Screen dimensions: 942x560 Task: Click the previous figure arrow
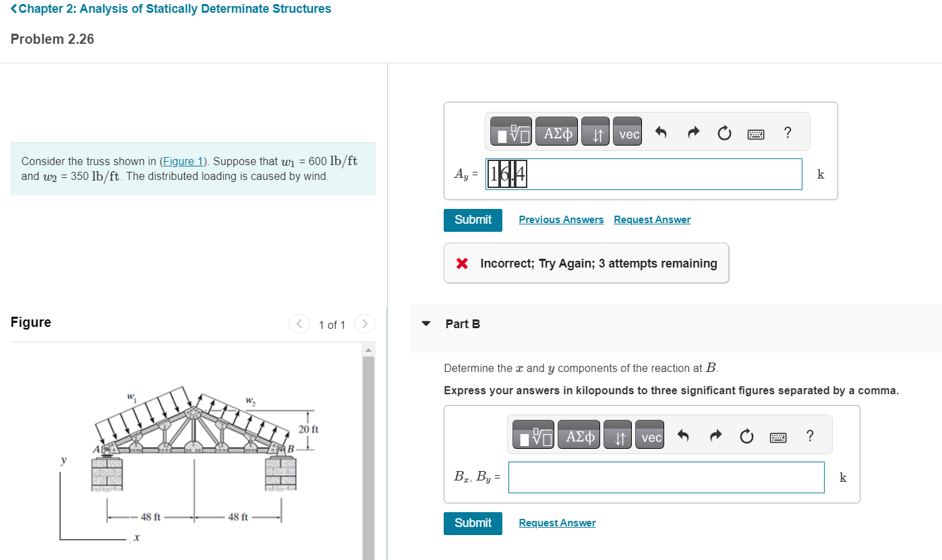299,323
